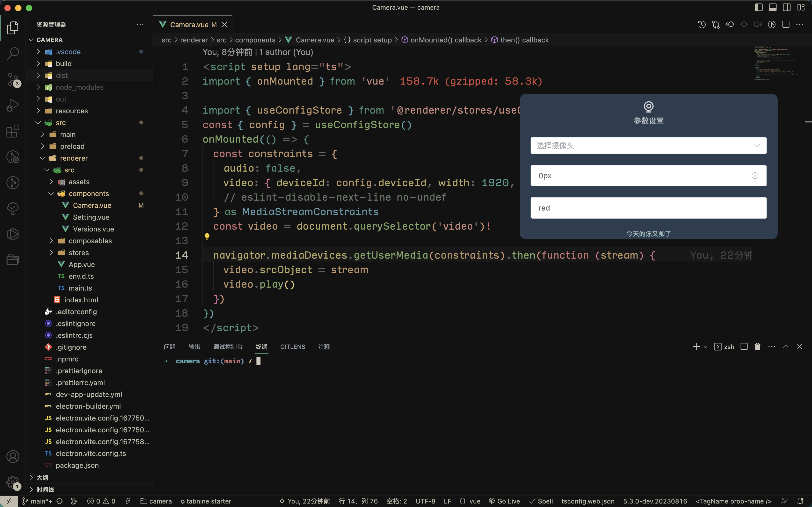Open package.json in the file tree
Screen dimensions: 812x507
pos(77,465)
